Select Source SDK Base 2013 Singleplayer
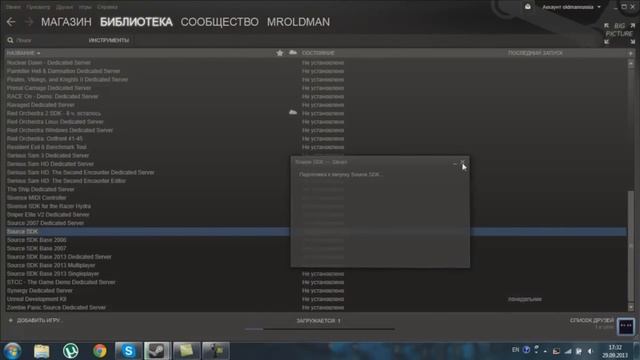 tap(53, 274)
